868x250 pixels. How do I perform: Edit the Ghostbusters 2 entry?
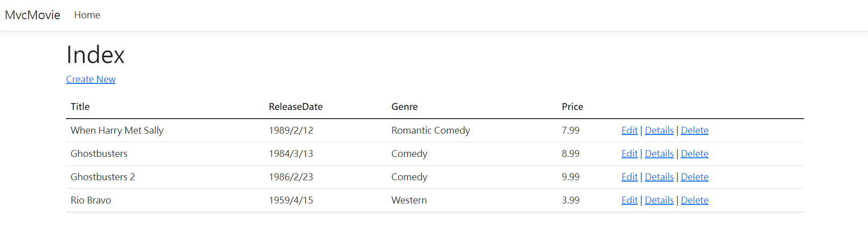[629, 177]
